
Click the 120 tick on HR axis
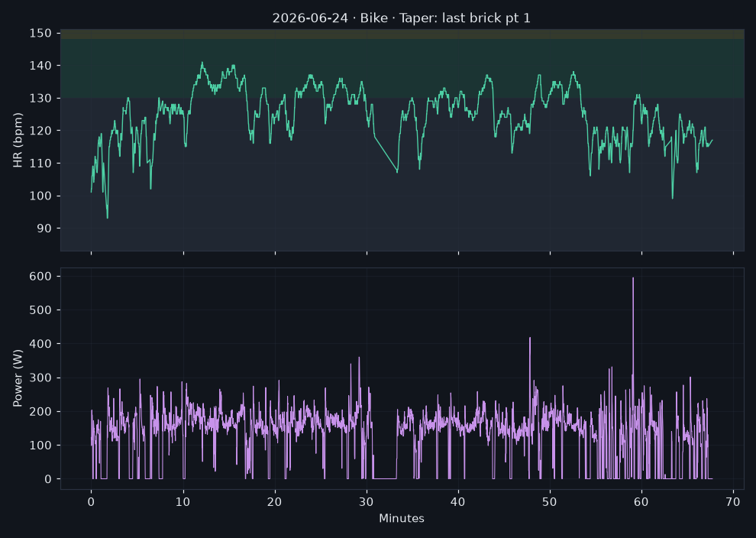pyautogui.click(x=40, y=131)
